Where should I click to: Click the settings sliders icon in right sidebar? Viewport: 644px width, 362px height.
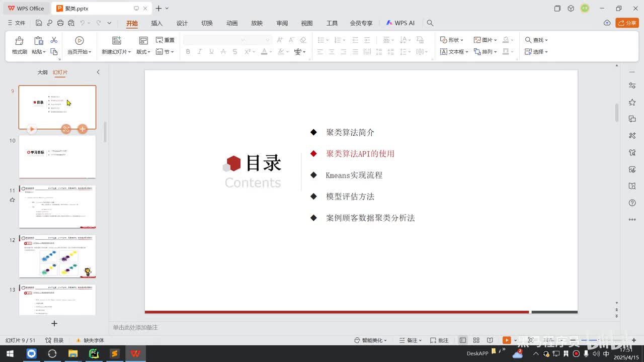[632, 85]
